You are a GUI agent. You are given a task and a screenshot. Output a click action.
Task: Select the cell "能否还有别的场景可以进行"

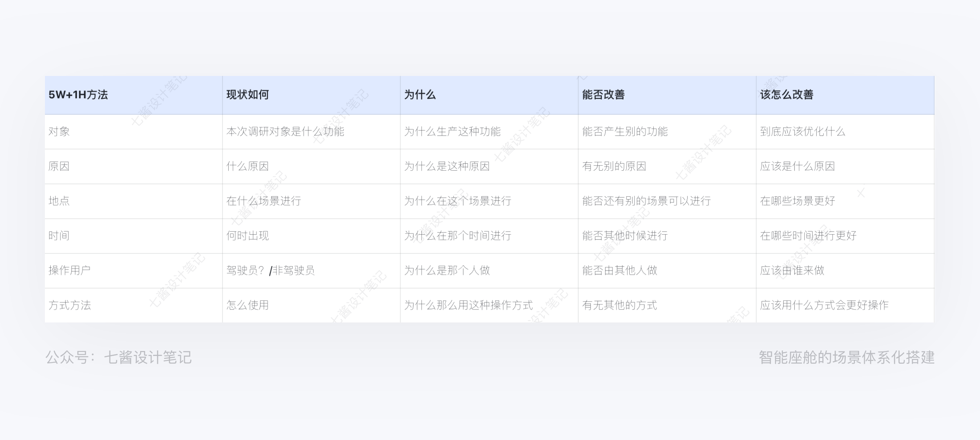click(x=667, y=201)
